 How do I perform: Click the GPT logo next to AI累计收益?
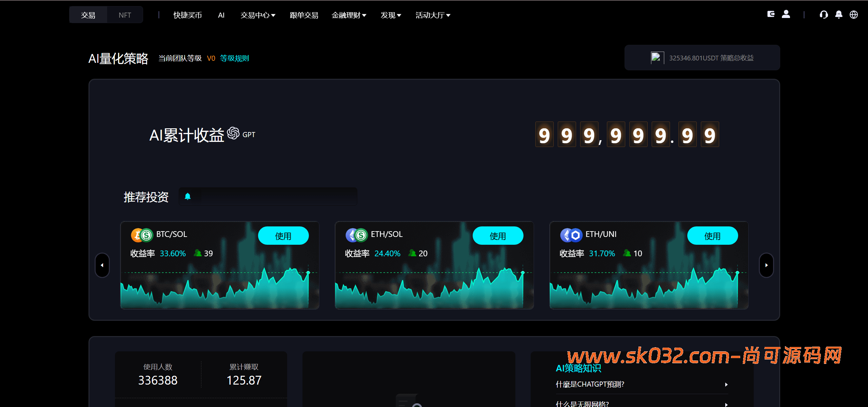(233, 133)
